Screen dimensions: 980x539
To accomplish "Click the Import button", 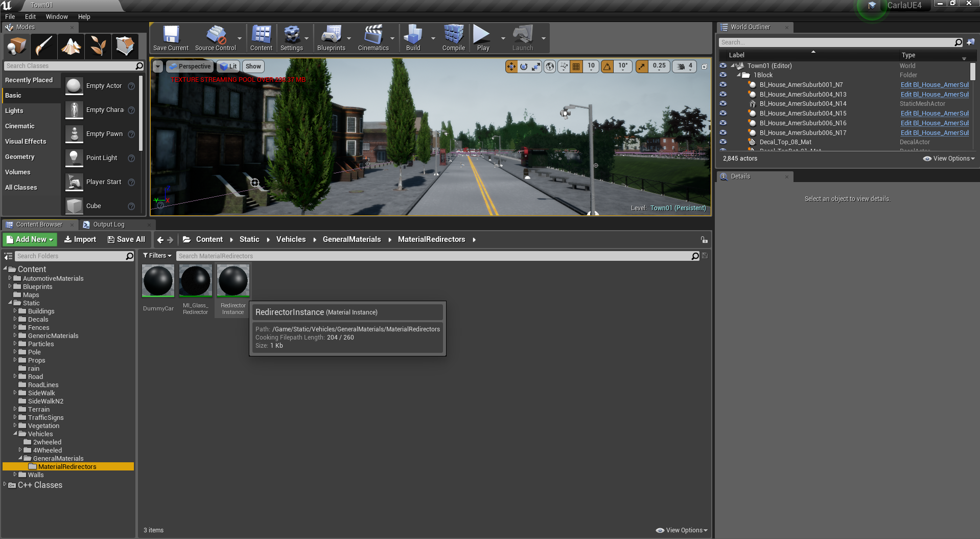I will (80, 239).
